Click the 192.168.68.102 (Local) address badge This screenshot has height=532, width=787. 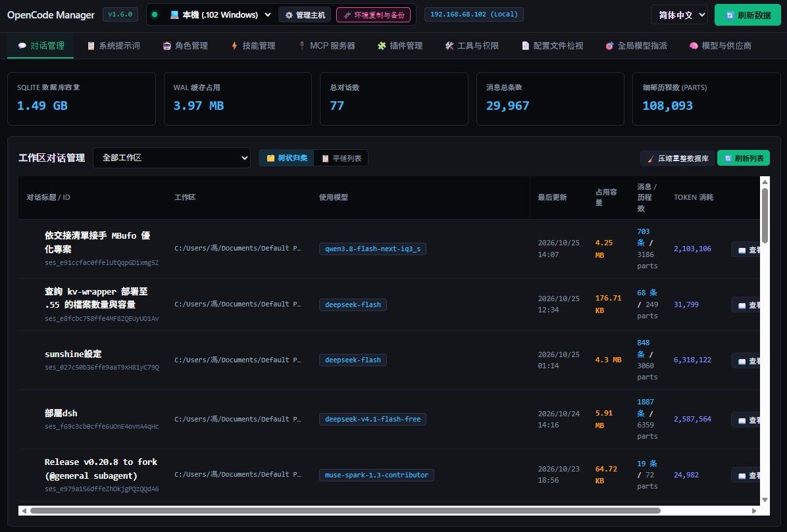click(x=474, y=14)
